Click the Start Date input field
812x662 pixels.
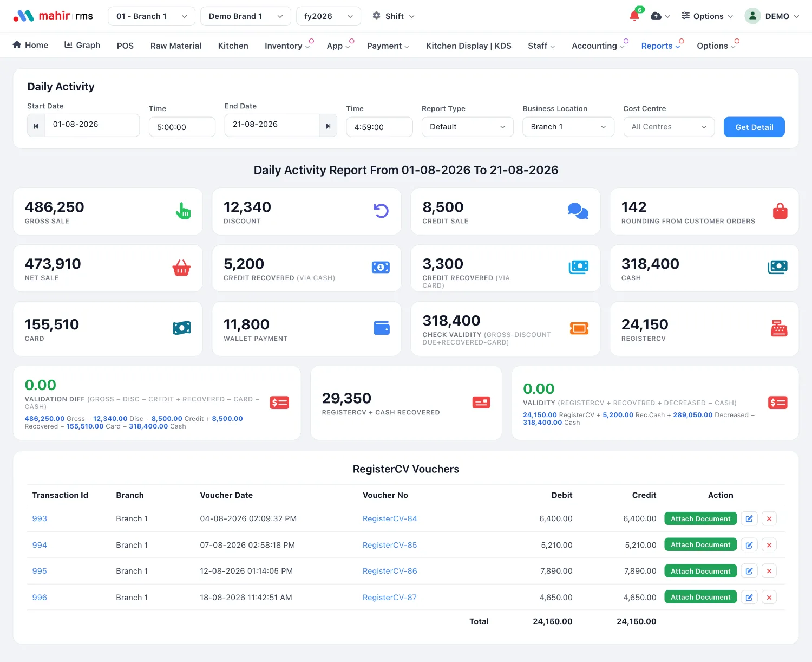[93, 125]
